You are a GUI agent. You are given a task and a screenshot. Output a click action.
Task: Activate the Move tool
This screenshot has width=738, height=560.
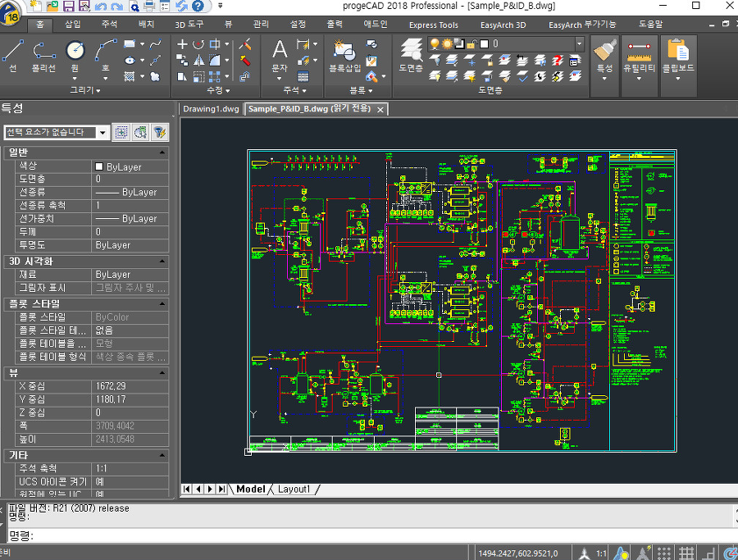click(x=182, y=44)
